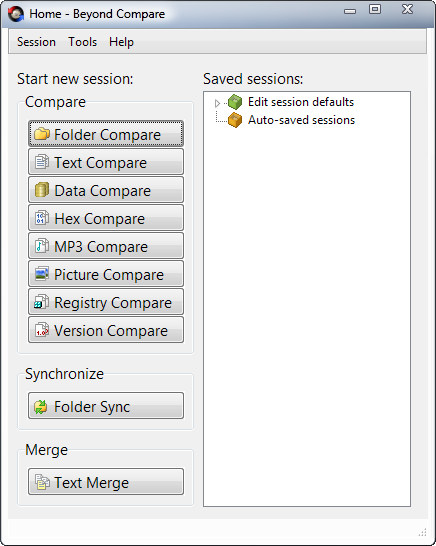This screenshot has height=546, width=436.
Task: Click the MP3 Compare music note icon
Action: (42, 246)
